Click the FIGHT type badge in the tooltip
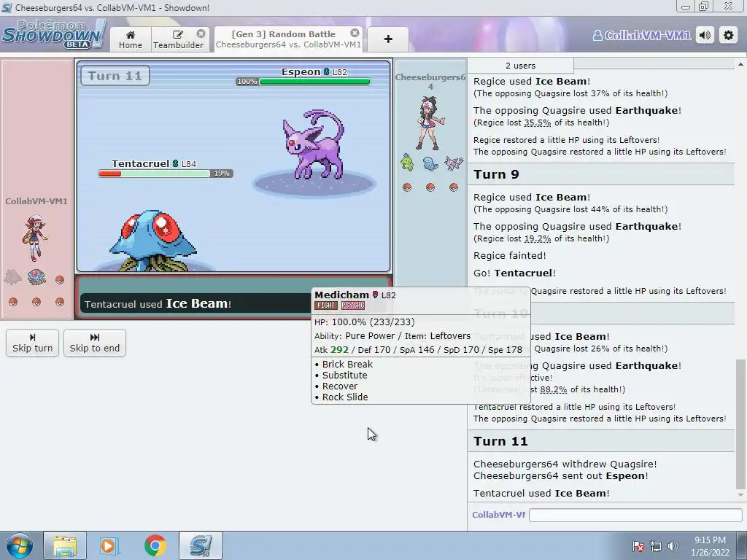Screen dimensions: 747x560 pos(326,306)
